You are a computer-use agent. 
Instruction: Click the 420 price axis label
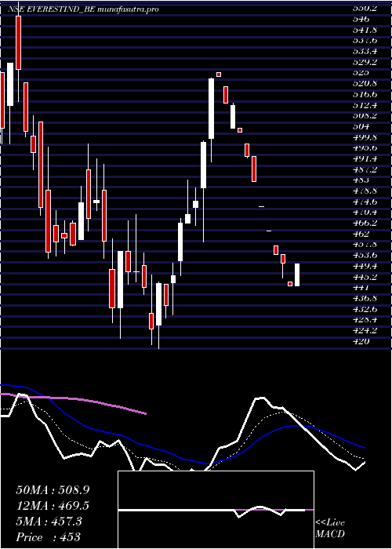coord(361,341)
